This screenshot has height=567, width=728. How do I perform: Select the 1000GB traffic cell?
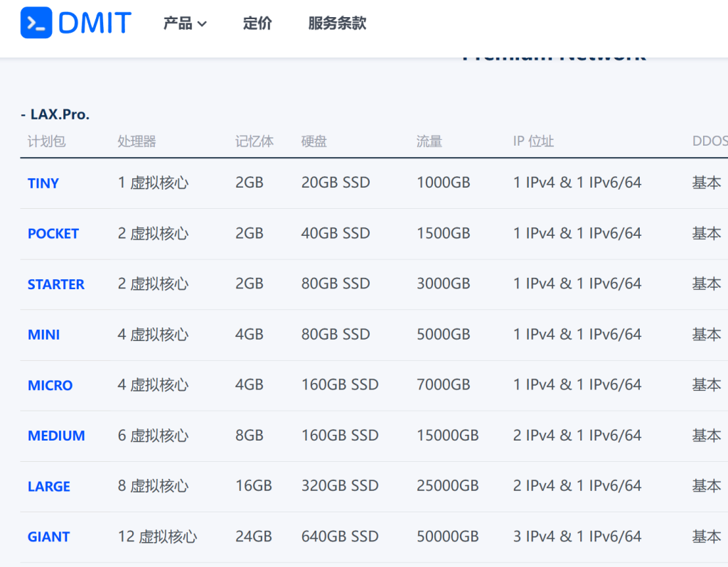pyautogui.click(x=444, y=183)
